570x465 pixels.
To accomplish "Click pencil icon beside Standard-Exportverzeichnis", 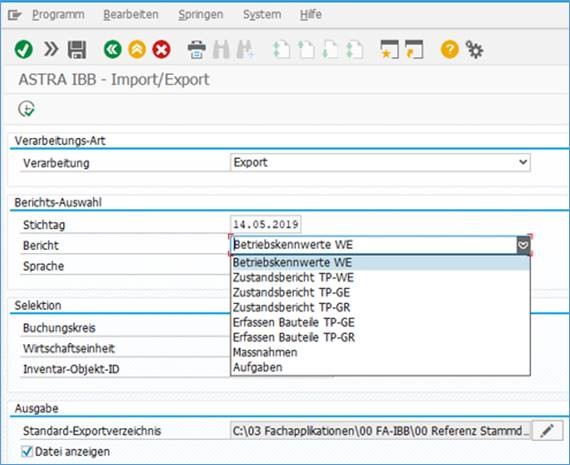I will pyautogui.click(x=547, y=430).
